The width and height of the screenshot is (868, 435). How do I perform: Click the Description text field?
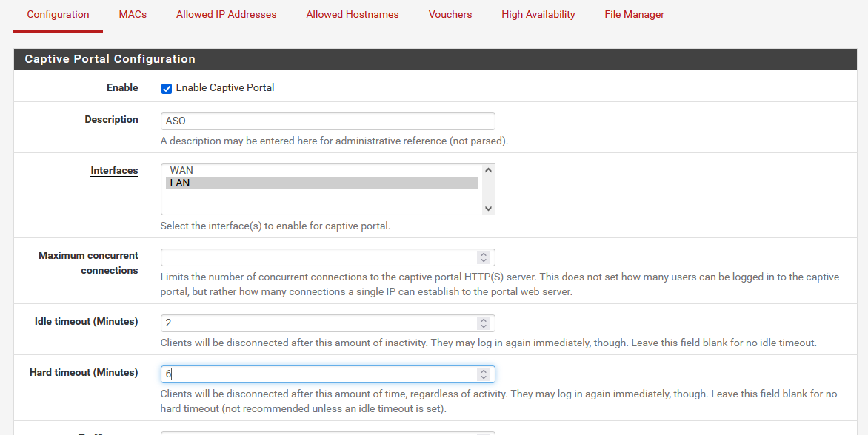[327, 121]
